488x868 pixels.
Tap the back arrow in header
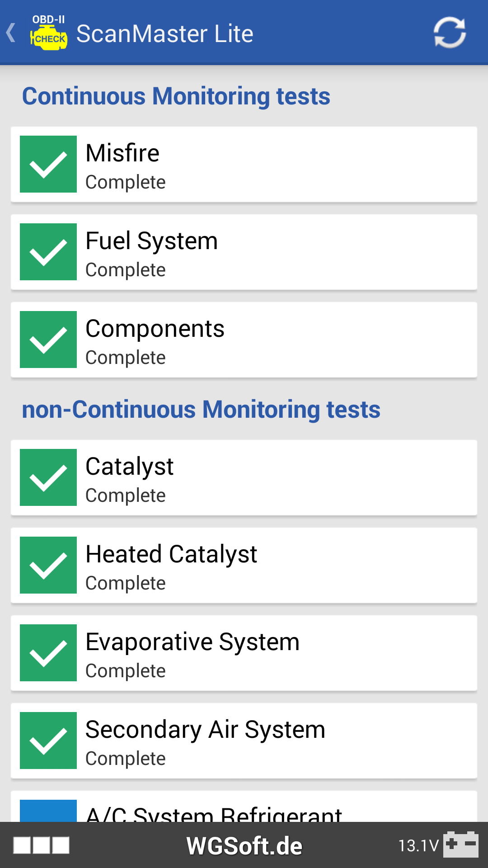click(11, 33)
